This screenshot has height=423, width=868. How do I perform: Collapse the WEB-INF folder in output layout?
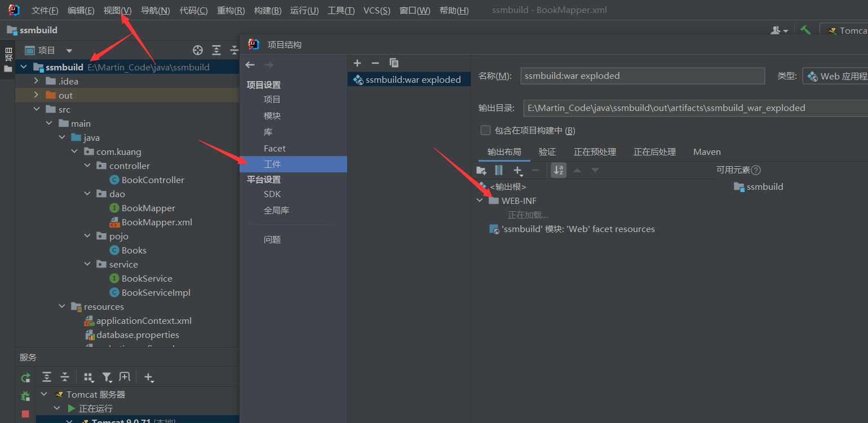click(480, 201)
